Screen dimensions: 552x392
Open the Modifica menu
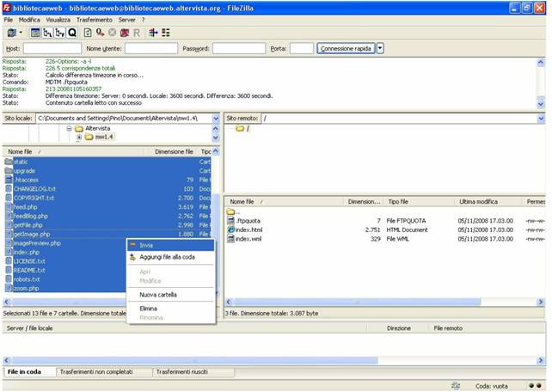click(29, 20)
